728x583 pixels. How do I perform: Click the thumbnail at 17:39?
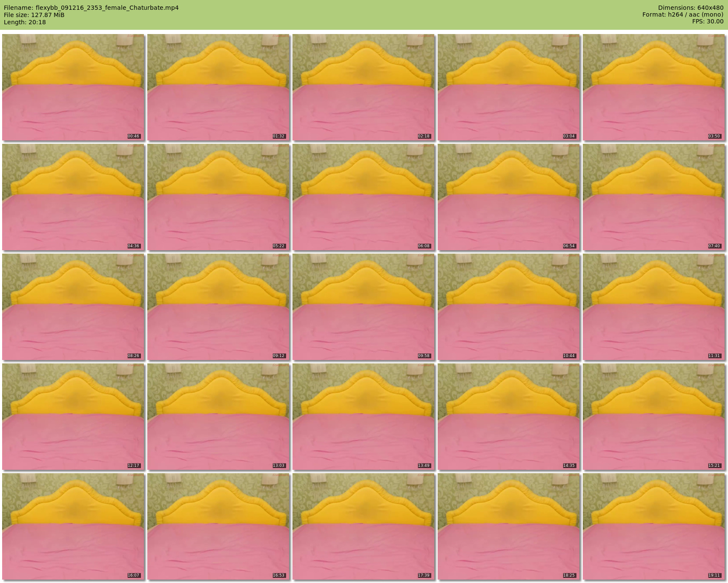tap(364, 526)
